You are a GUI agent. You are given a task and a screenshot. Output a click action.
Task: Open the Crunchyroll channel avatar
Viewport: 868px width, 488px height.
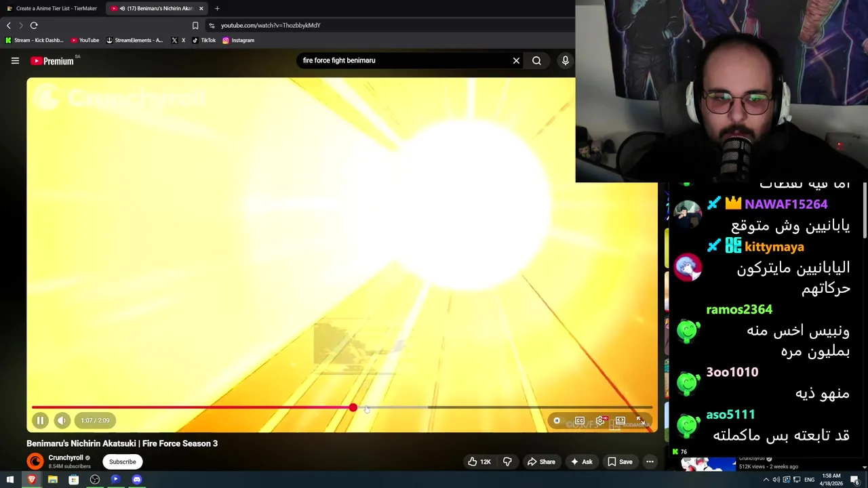point(35,462)
